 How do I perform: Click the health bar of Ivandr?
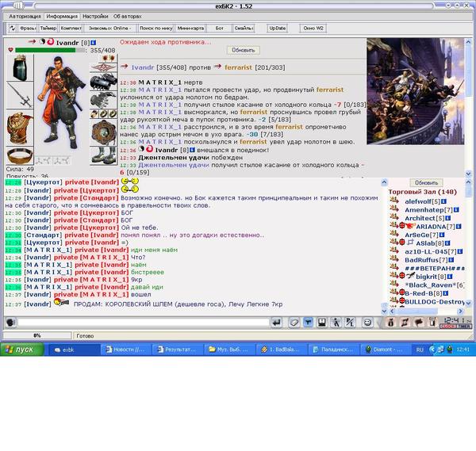(x=50, y=50)
